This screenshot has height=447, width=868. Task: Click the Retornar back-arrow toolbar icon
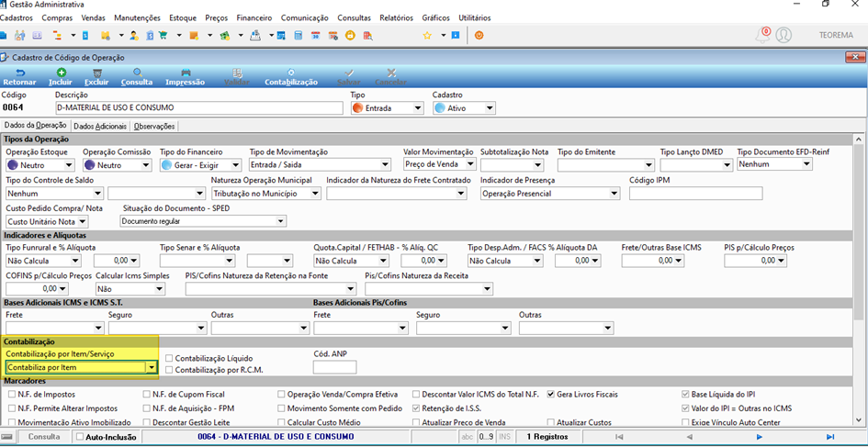pyautogui.click(x=19, y=73)
